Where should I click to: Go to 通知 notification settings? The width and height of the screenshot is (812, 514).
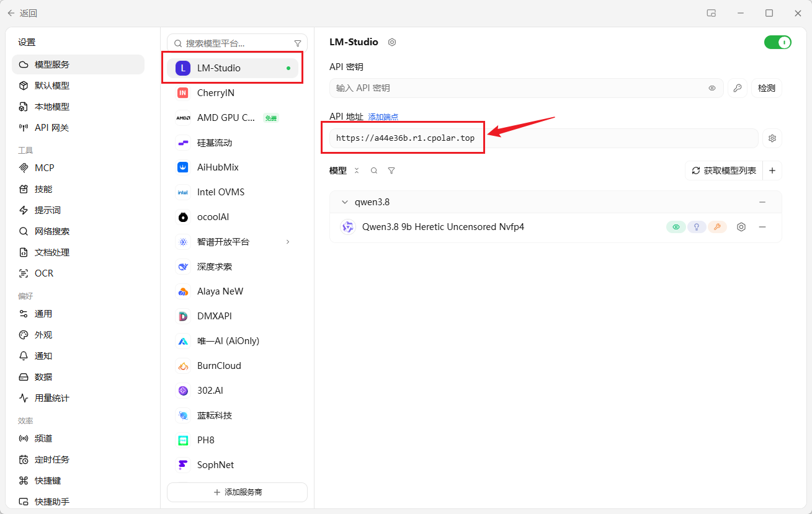tap(78, 356)
